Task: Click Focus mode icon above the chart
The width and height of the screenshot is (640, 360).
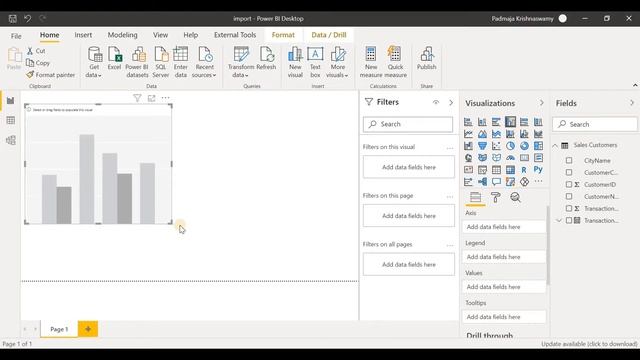Action: [x=151, y=98]
